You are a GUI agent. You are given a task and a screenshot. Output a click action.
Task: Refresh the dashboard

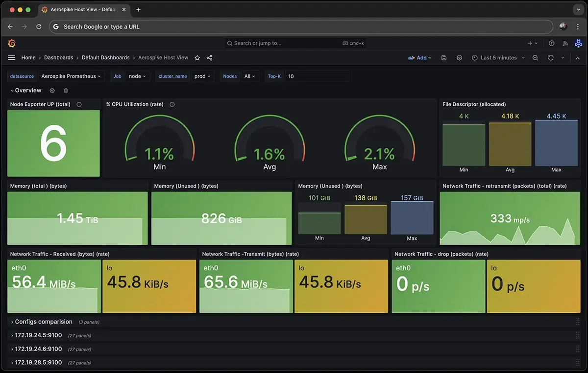[x=551, y=58]
